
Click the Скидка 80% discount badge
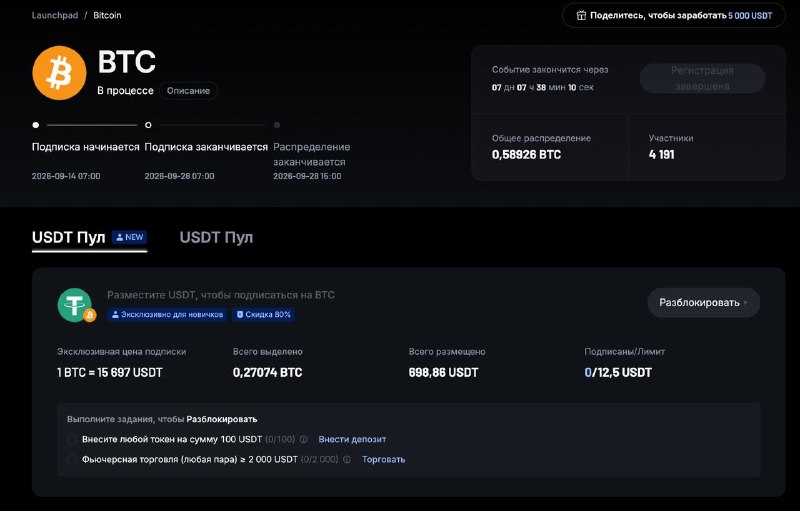click(264, 315)
